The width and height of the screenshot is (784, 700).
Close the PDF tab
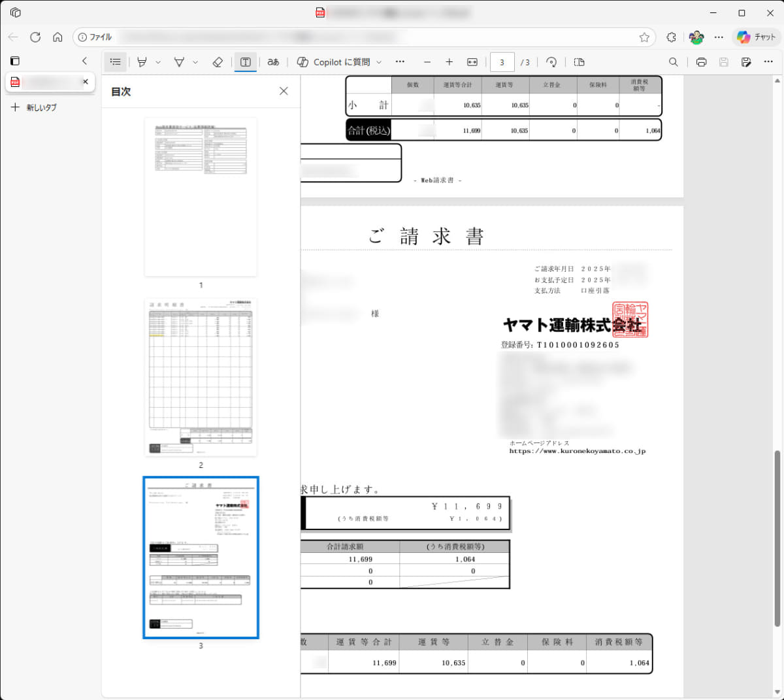click(x=85, y=82)
